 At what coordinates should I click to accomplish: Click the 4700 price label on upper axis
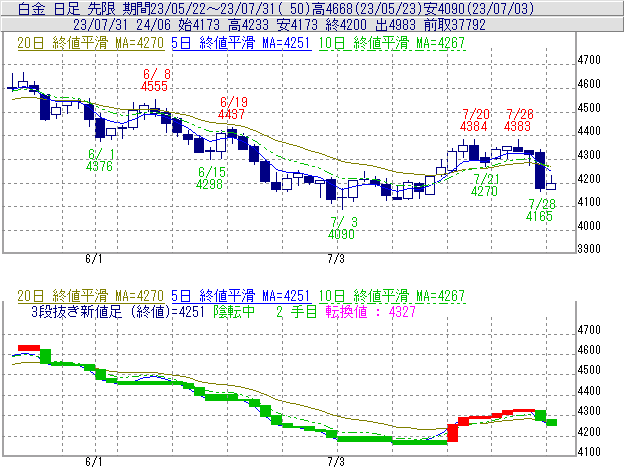coord(589,60)
